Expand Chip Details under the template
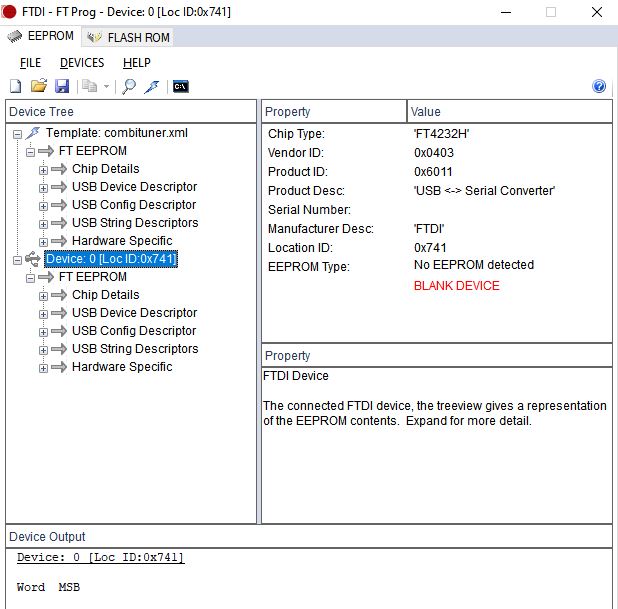The height and width of the screenshot is (609, 618). pos(43,170)
